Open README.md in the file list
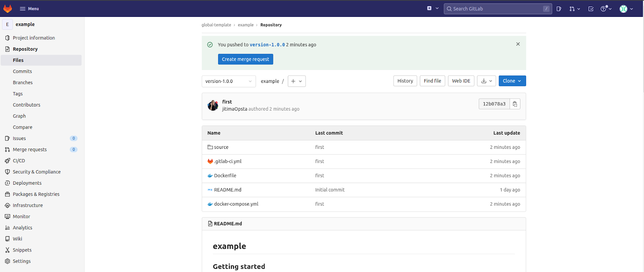Viewport: 644px width, 272px height. (228, 190)
